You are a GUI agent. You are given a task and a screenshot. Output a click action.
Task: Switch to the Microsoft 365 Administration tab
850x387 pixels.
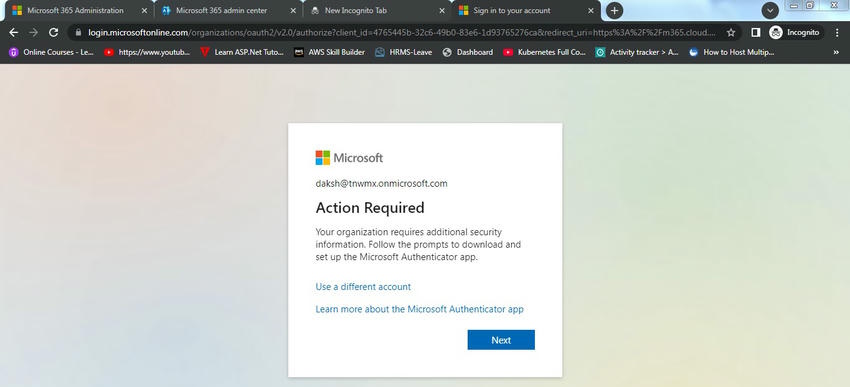tap(80, 10)
